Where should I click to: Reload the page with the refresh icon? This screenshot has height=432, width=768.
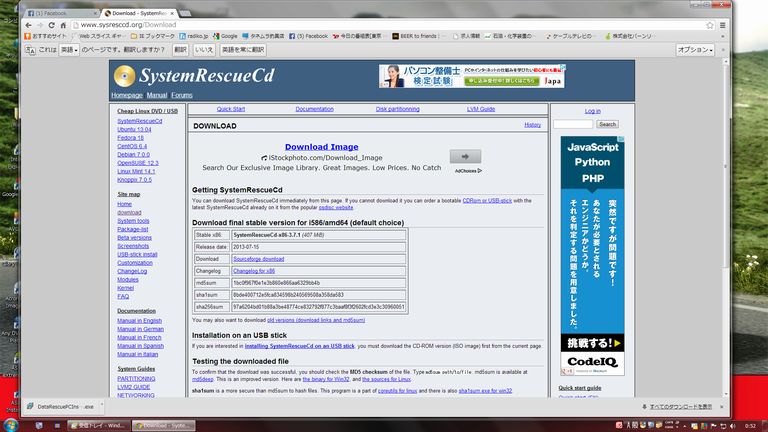51,25
